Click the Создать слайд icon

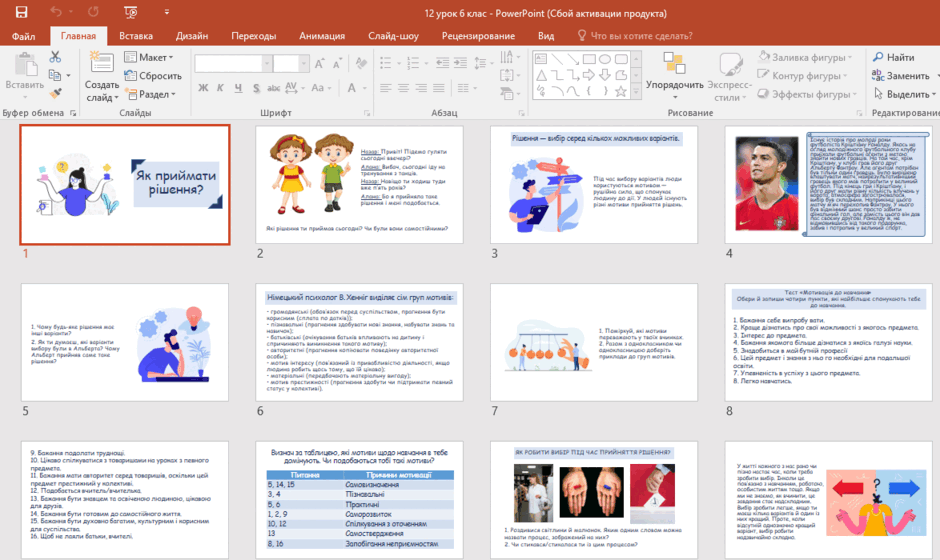tap(101, 64)
